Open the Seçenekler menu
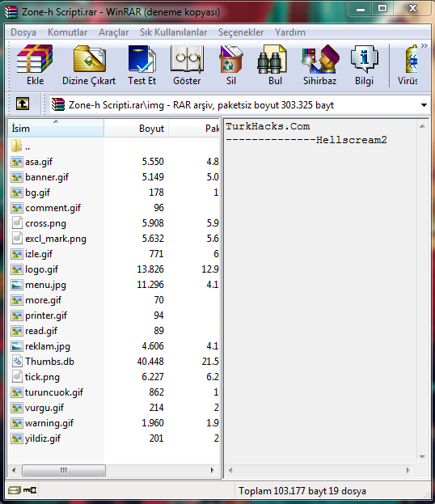Image resolution: width=435 pixels, height=504 pixels. click(x=241, y=32)
